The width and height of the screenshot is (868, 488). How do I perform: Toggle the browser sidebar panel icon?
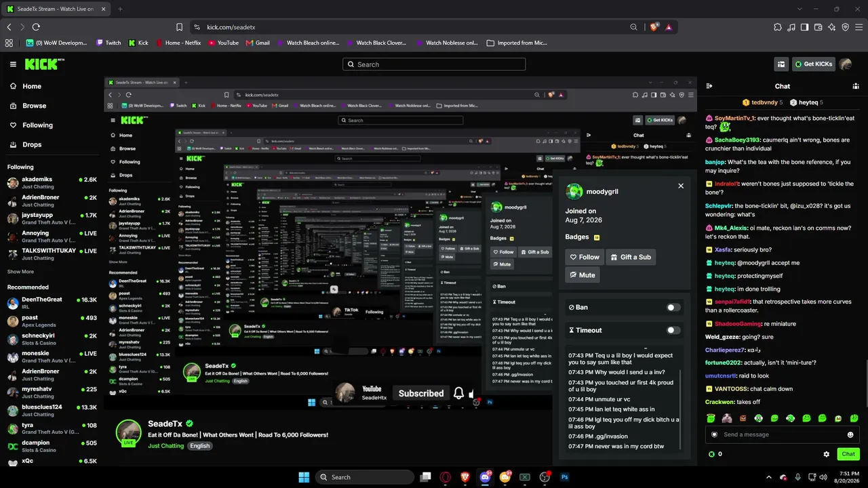pos(805,27)
